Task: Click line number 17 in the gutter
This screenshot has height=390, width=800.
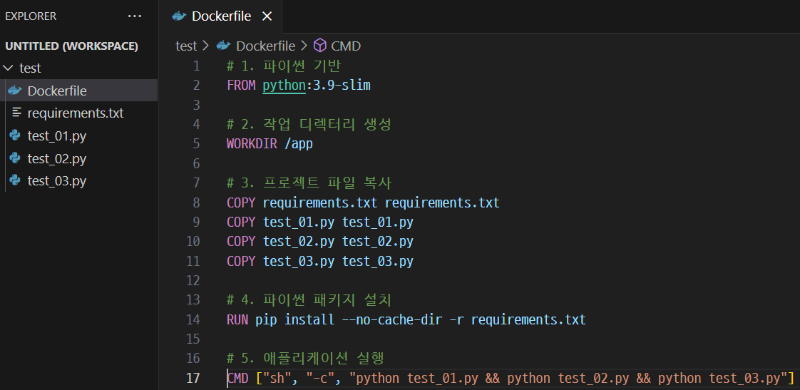Action: coord(194,378)
